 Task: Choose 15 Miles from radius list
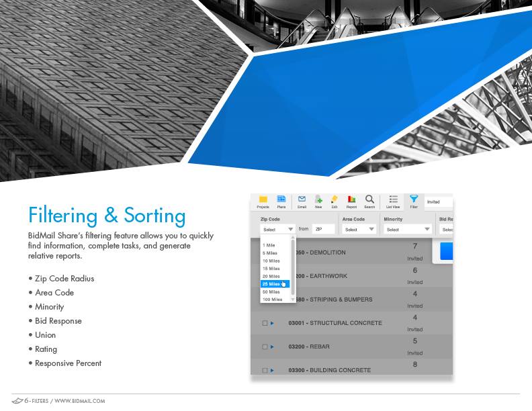pos(271,269)
